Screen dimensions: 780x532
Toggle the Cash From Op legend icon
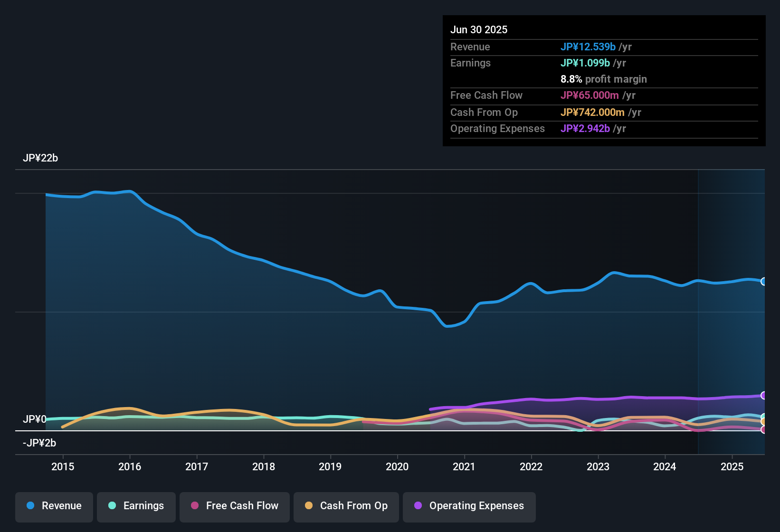point(308,506)
